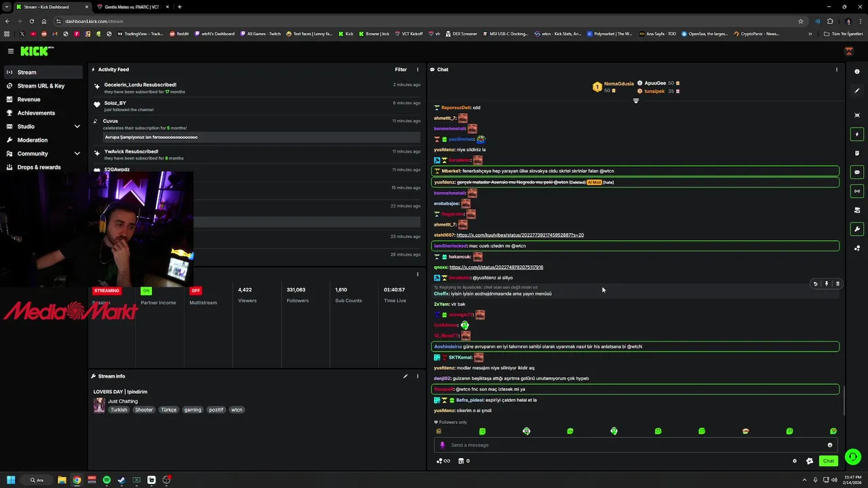Open a new browser tab

click(x=179, y=7)
